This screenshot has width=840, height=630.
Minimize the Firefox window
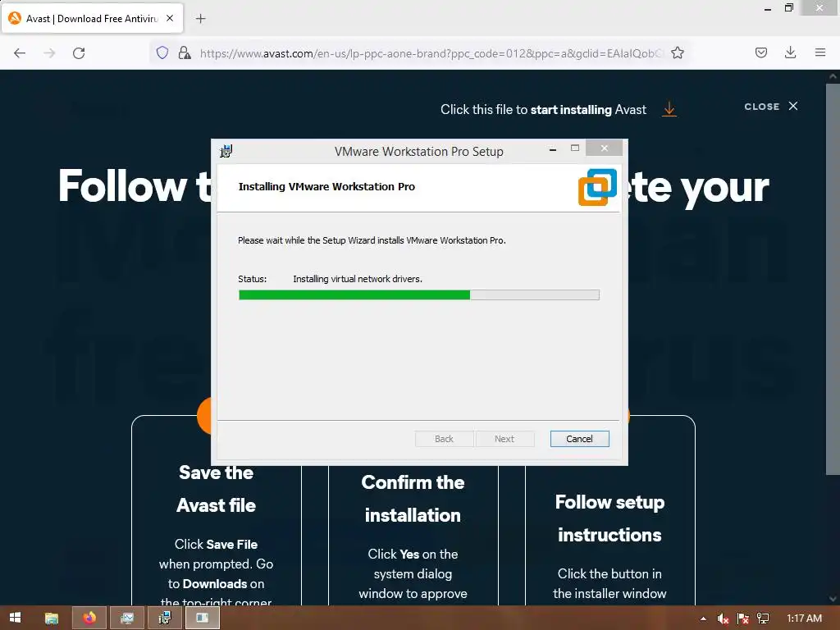767,8
